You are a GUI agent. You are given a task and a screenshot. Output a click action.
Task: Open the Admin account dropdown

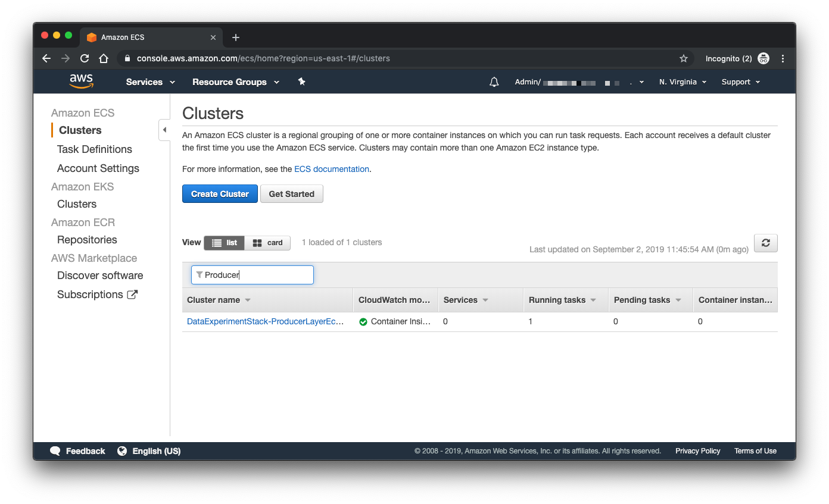point(579,82)
